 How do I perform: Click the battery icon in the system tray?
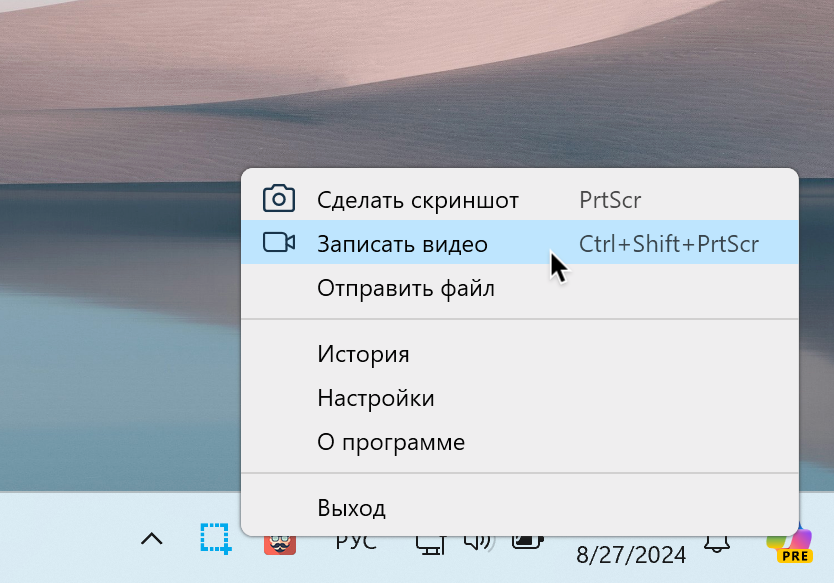(x=528, y=539)
